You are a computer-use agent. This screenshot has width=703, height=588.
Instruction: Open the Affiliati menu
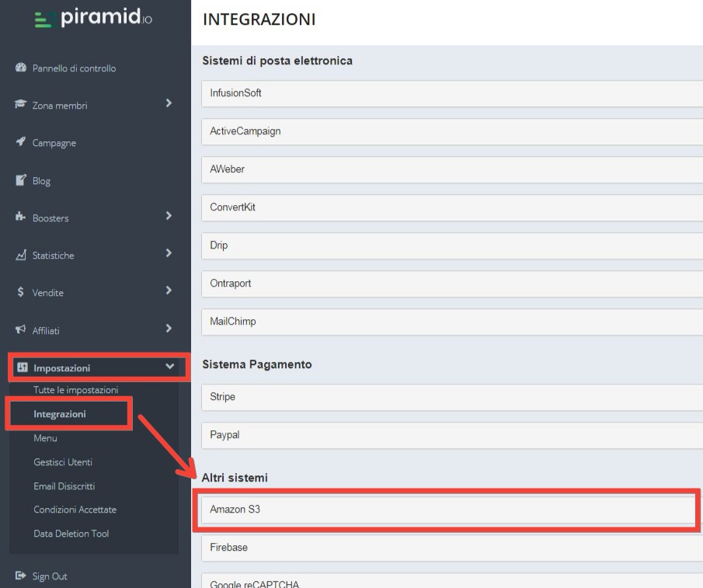pos(46,331)
